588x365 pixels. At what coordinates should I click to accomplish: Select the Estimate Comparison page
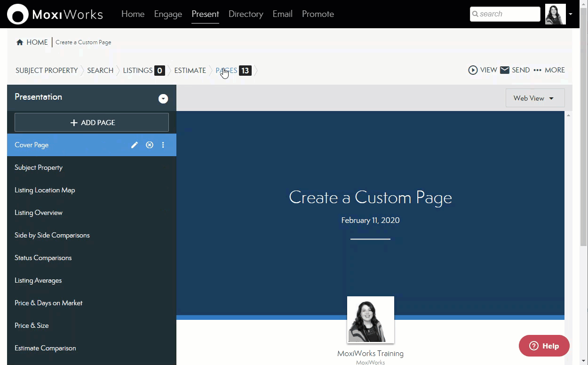[x=92, y=348]
